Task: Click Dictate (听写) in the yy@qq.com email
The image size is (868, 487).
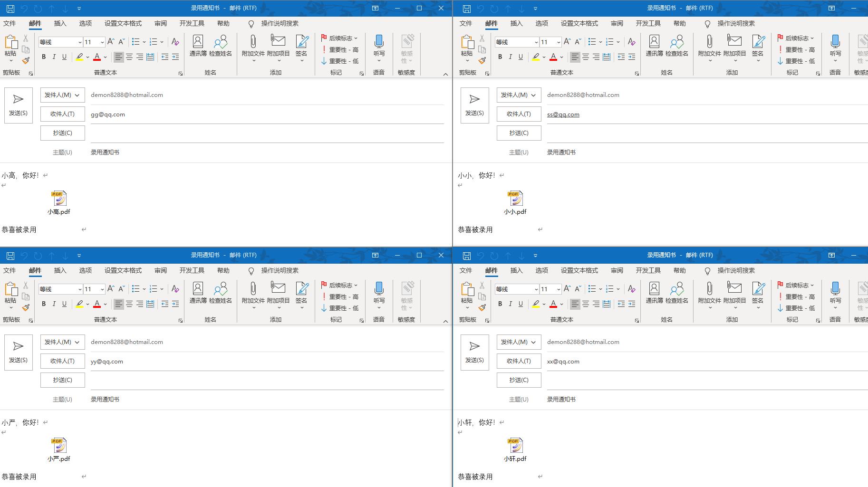Action: 379,293
